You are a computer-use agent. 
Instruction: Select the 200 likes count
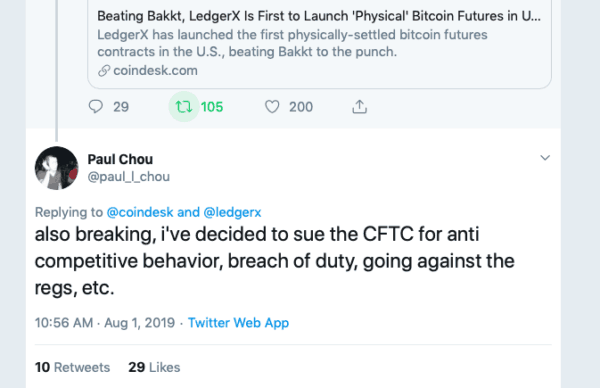[301, 107]
